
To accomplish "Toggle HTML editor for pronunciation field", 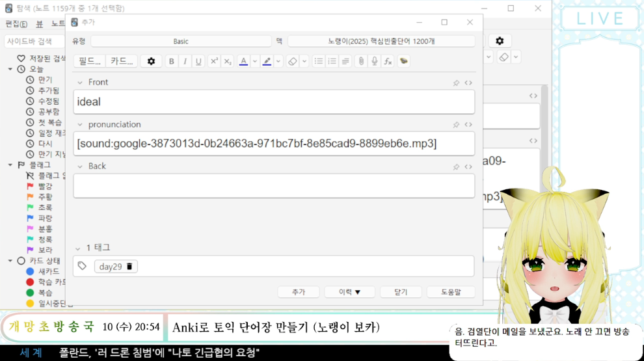I will [x=468, y=124].
